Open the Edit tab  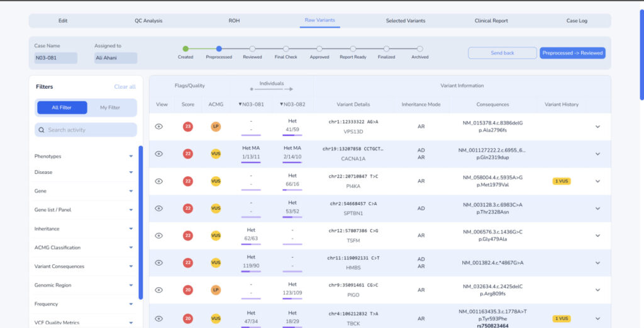[63, 21]
